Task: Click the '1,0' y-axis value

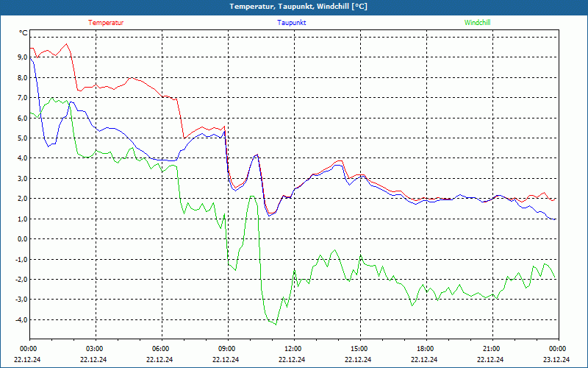Action: pyautogui.click(x=22, y=219)
